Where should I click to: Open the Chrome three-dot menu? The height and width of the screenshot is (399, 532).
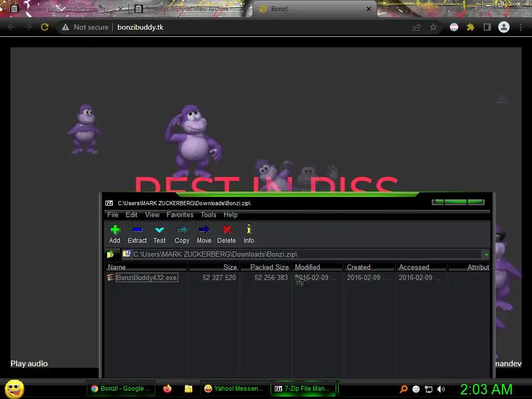click(521, 27)
